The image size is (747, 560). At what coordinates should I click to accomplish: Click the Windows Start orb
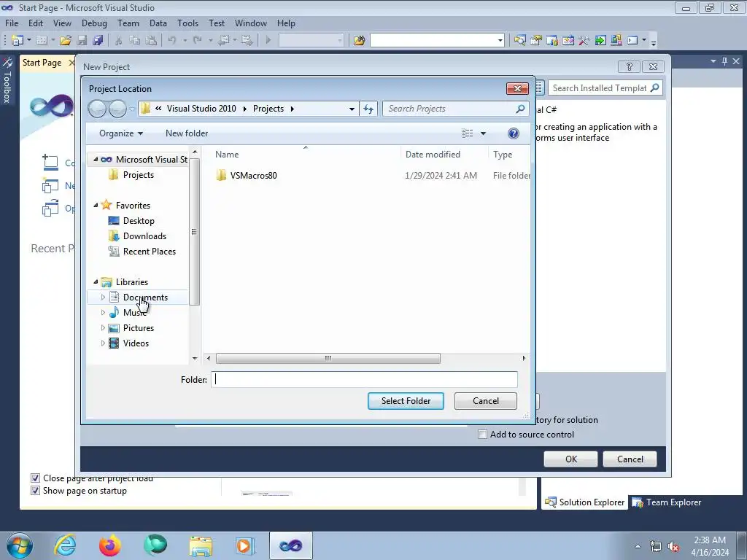click(19, 545)
